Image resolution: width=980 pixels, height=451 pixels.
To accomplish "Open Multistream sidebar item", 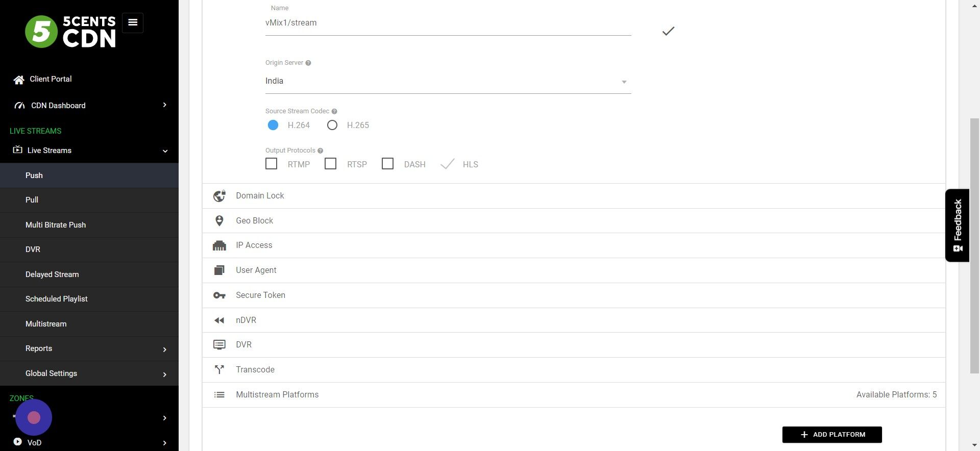I will [89, 324].
